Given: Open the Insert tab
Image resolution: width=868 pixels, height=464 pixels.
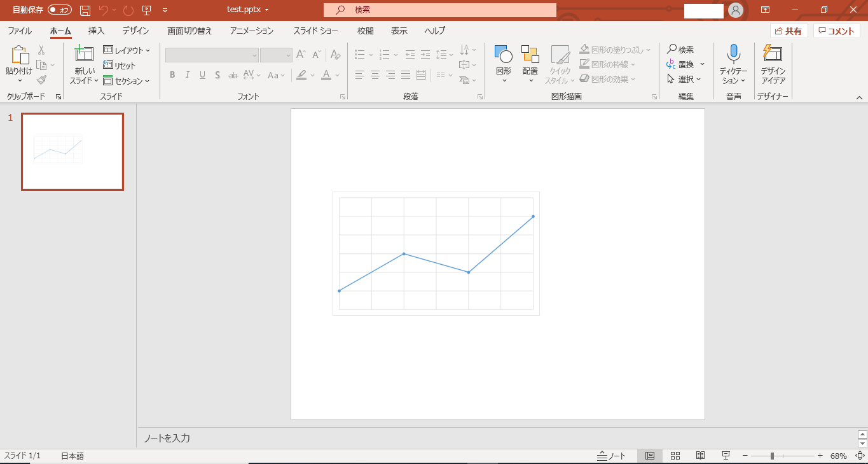Looking at the screenshot, I should click(x=97, y=31).
